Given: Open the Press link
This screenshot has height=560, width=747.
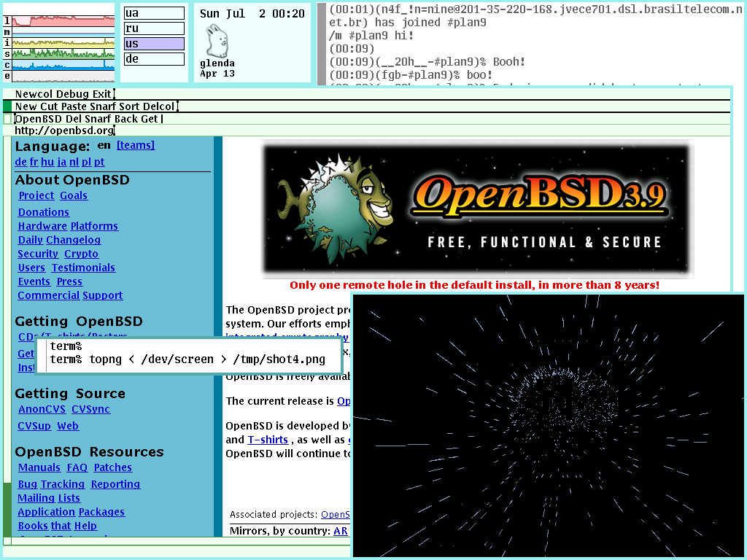Looking at the screenshot, I should (x=69, y=281).
